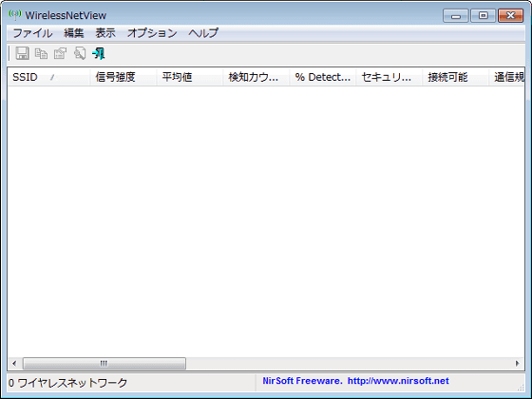Image resolution: width=532 pixels, height=399 pixels.
Task: Sort by the 検知カウ... column header
Action: [x=256, y=77]
